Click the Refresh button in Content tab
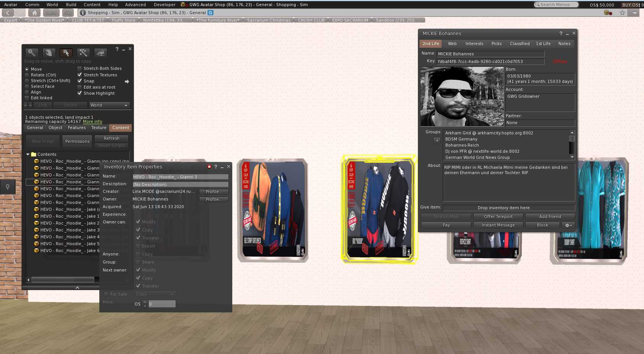Viewport: 644px width, 354px height. click(112, 138)
